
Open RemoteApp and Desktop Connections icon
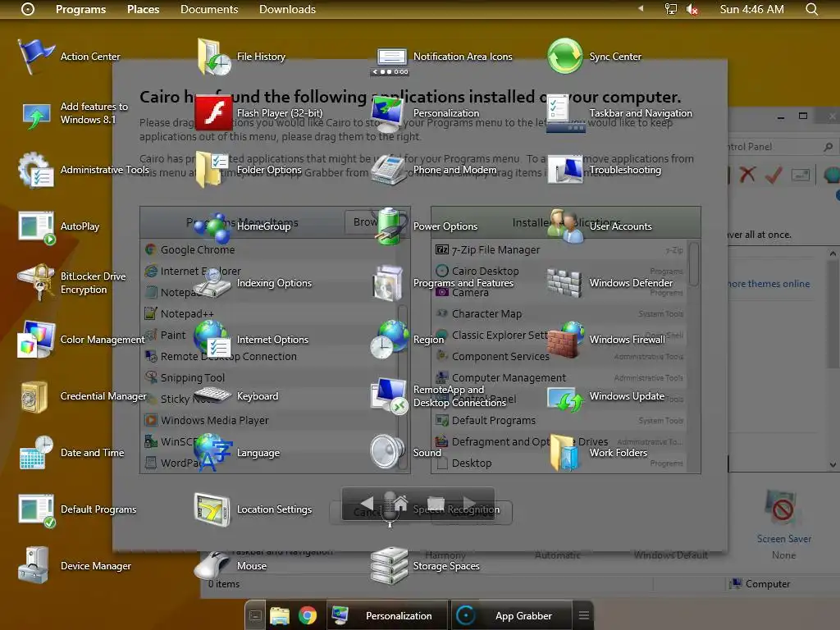pyautogui.click(x=390, y=396)
